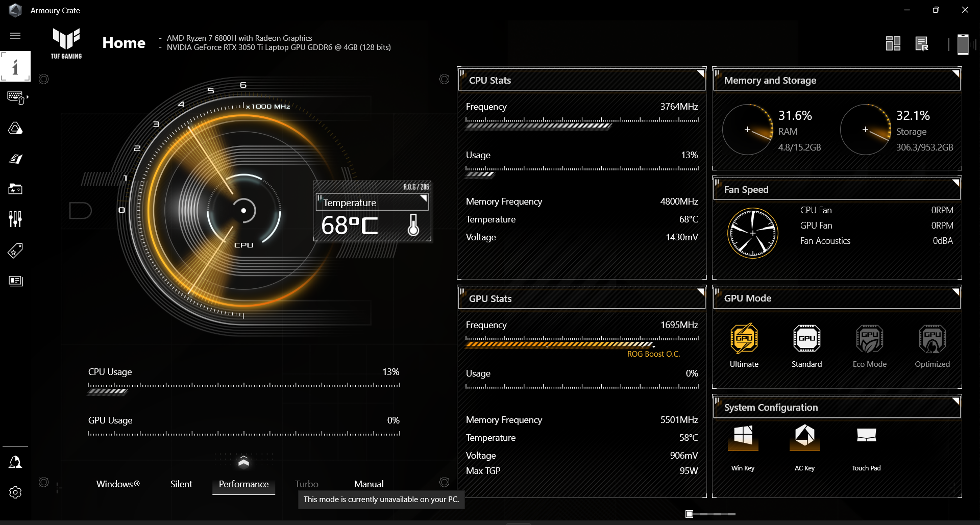Image resolution: width=980 pixels, height=525 pixels.
Task: Expand the Temperature gauge box corner arrow
Action: [x=424, y=198]
